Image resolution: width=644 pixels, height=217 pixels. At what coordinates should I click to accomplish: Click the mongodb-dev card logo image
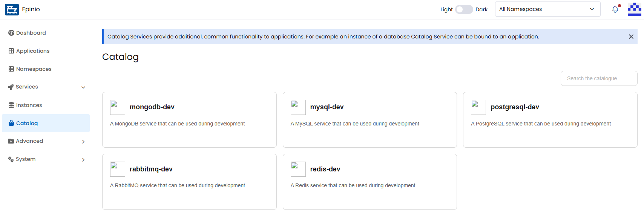[118, 107]
